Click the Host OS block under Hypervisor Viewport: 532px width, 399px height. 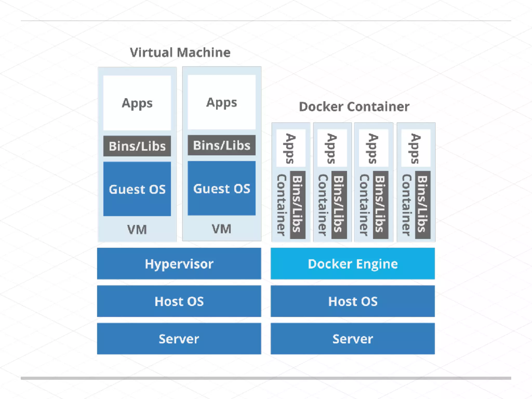[x=179, y=301]
